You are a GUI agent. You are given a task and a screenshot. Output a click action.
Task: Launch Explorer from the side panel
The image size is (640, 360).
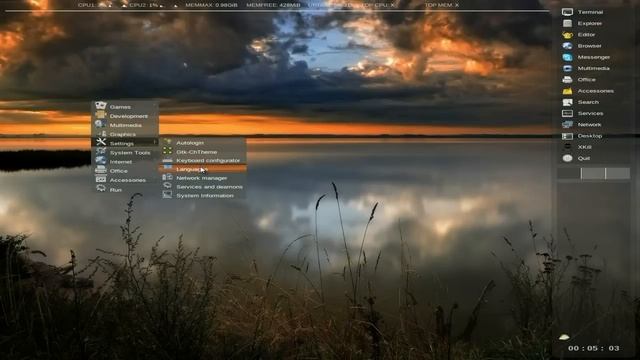point(582,24)
